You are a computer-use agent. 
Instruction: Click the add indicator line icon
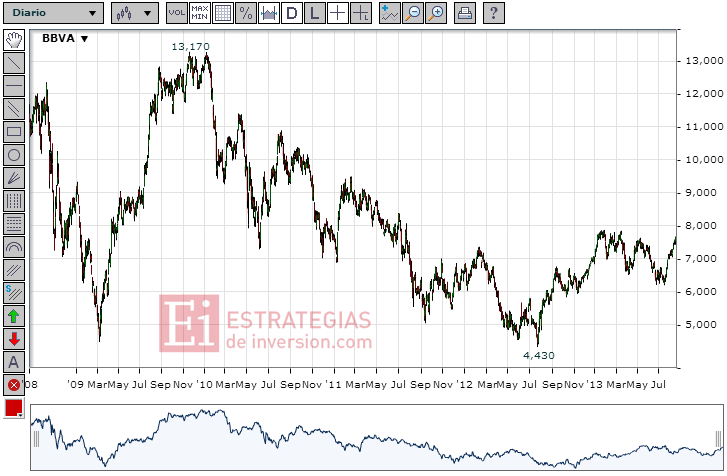pos(390,13)
